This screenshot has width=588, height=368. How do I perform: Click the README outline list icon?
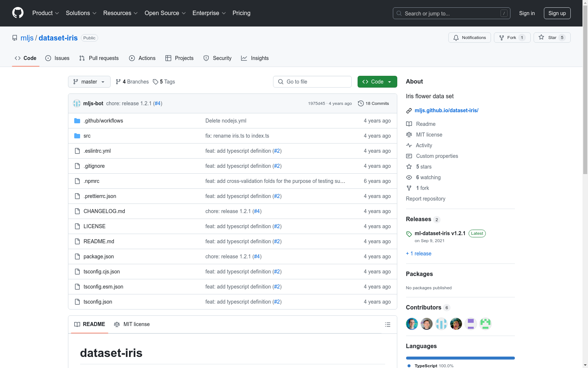[x=387, y=325]
